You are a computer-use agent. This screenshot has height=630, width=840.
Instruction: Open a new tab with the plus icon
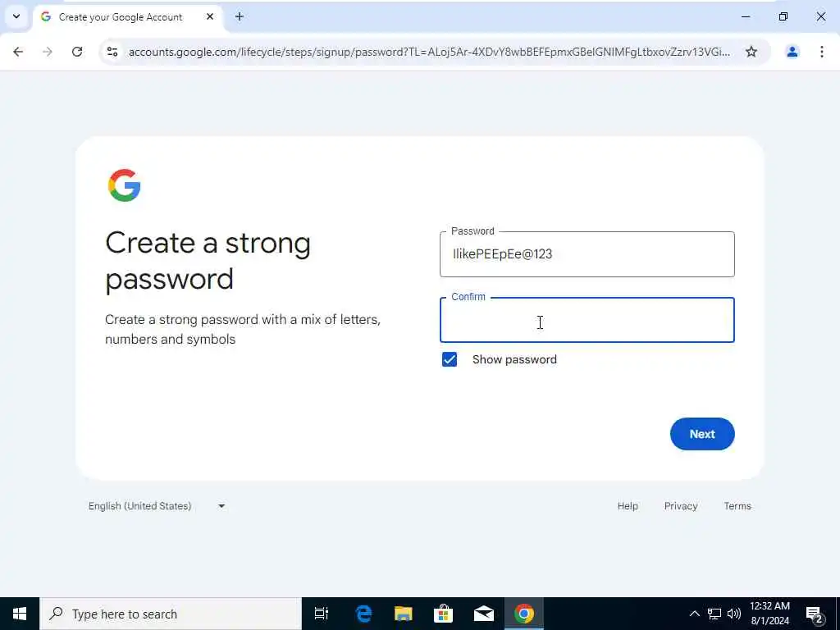pyautogui.click(x=240, y=16)
